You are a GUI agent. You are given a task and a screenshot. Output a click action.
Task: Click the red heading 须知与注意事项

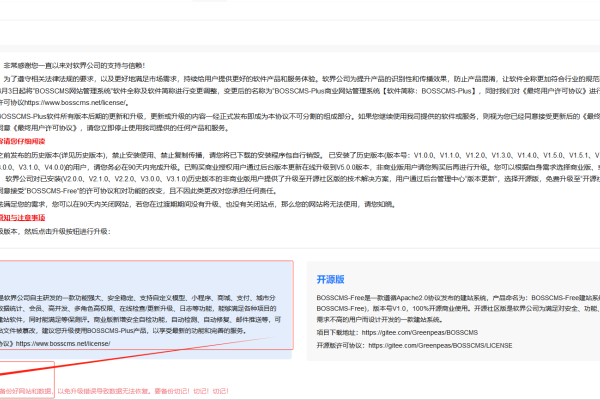23,218
